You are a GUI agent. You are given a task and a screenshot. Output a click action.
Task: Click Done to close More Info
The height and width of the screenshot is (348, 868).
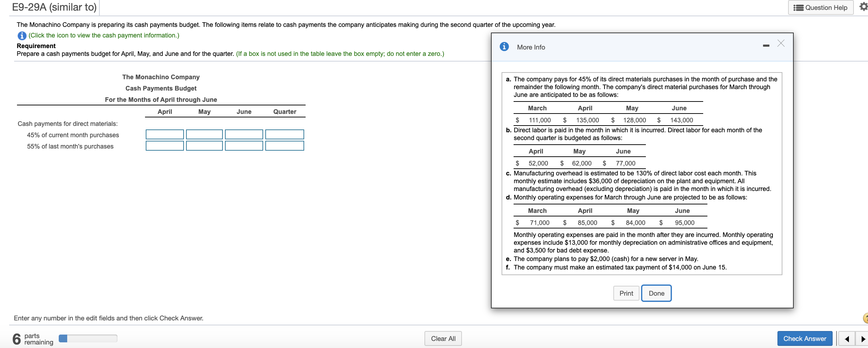(656, 293)
